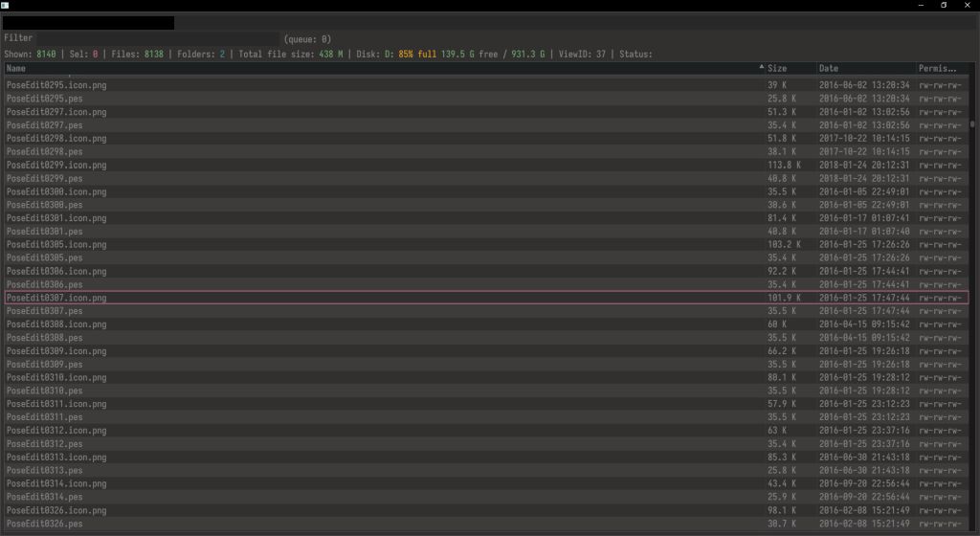Select file PoseEdit0300.icon.png

pos(486,191)
